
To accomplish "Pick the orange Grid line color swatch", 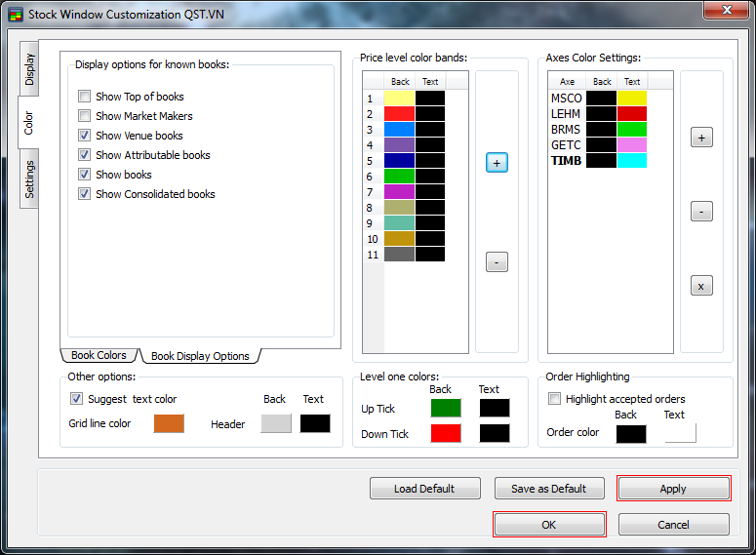I will (x=169, y=423).
